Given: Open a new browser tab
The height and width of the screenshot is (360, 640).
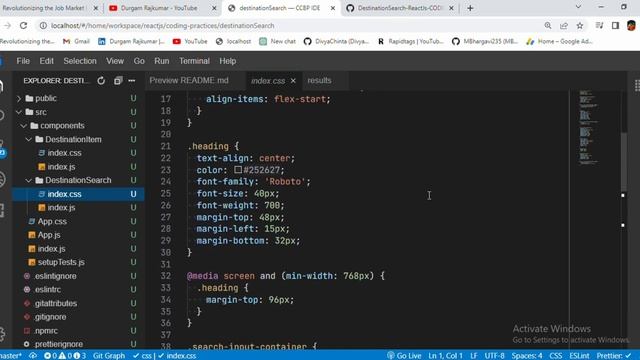Looking at the screenshot, I should (x=470, y=8).
